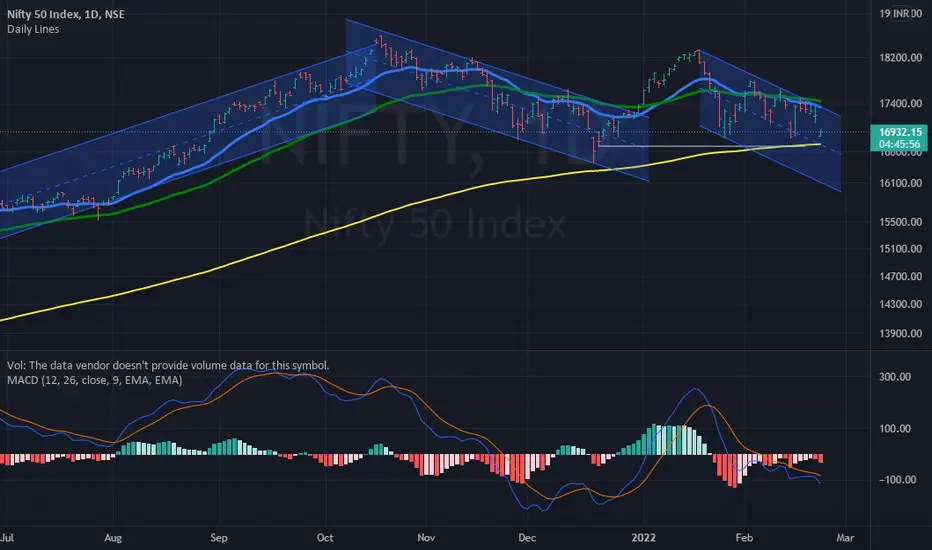This screenshot has width=932, height=550.
Task: Click the Oct label on time axis
Action: click(x=325, y=538)
